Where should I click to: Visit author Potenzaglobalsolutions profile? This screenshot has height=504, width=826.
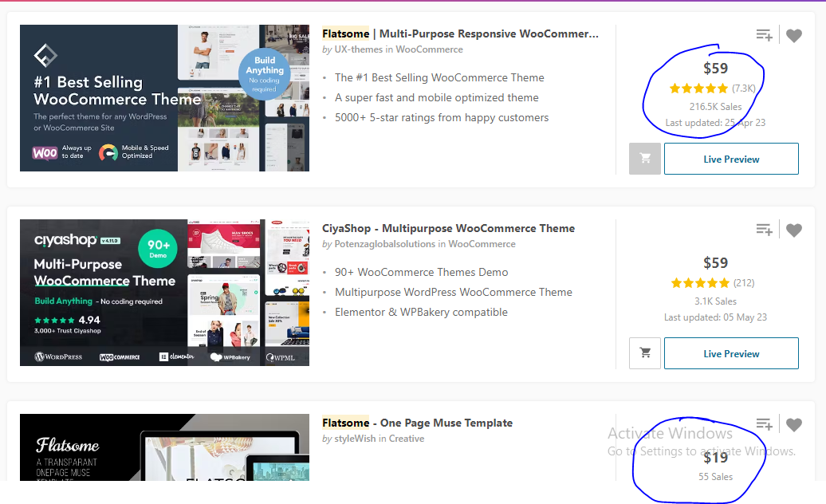384,244
